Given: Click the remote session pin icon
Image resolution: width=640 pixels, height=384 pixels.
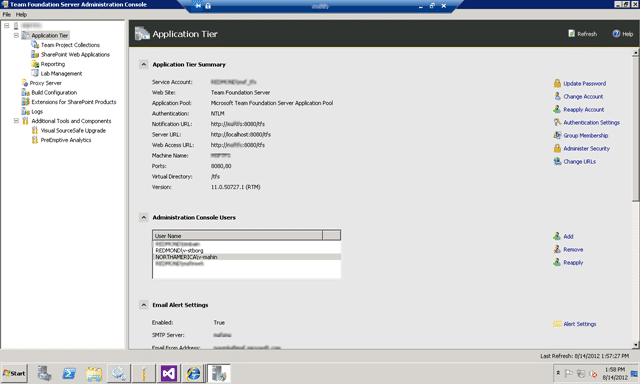Looking at the screenshot, I should [x=198, y=6].
